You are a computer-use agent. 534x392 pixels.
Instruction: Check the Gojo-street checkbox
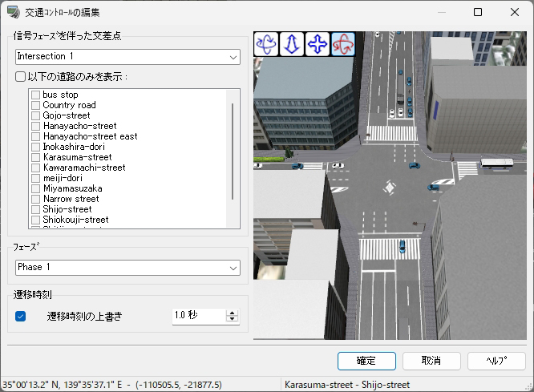[35, 115]
